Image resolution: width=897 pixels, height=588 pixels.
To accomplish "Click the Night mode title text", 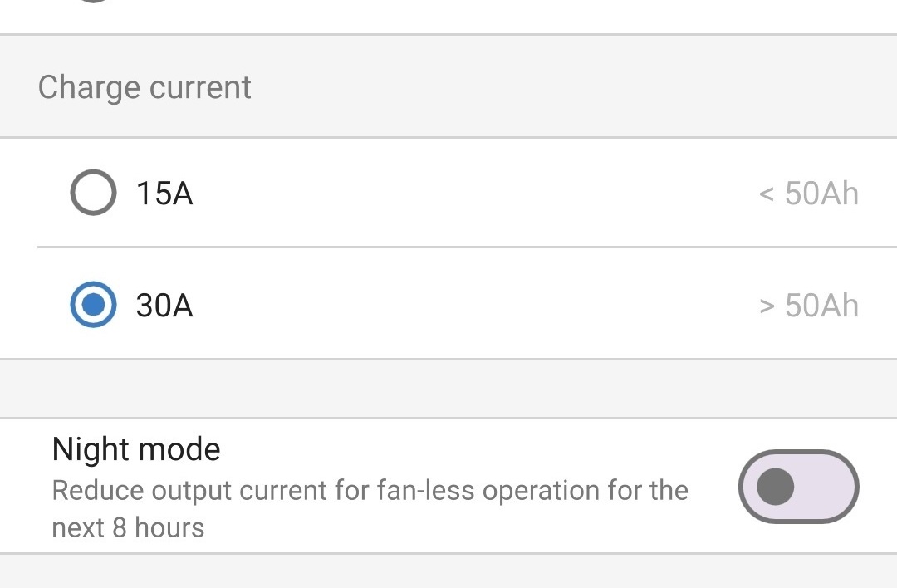I will pyautogui.click(x=135, y=448).
